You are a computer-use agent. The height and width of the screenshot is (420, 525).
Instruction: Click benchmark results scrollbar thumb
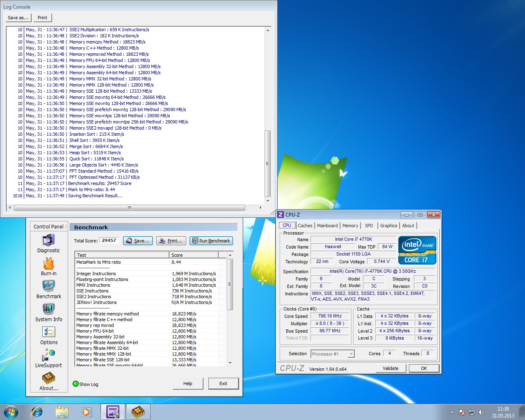[230, 284]
